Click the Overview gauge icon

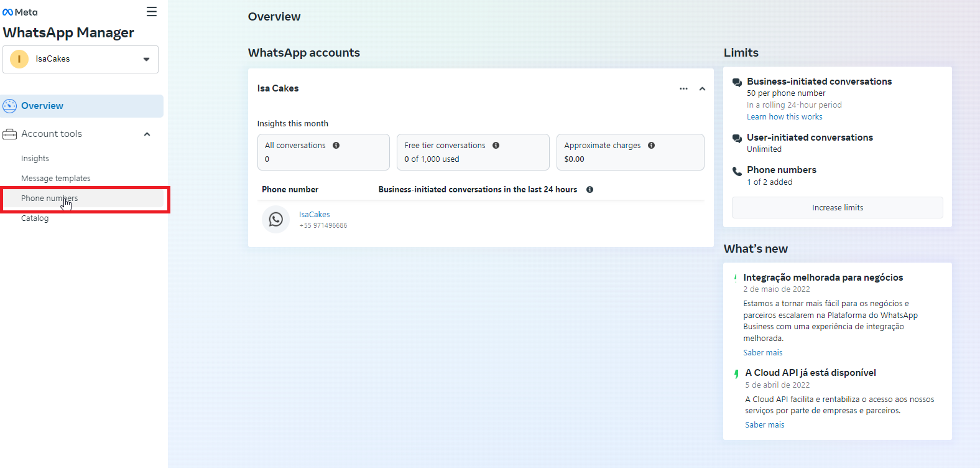[10, 106]
